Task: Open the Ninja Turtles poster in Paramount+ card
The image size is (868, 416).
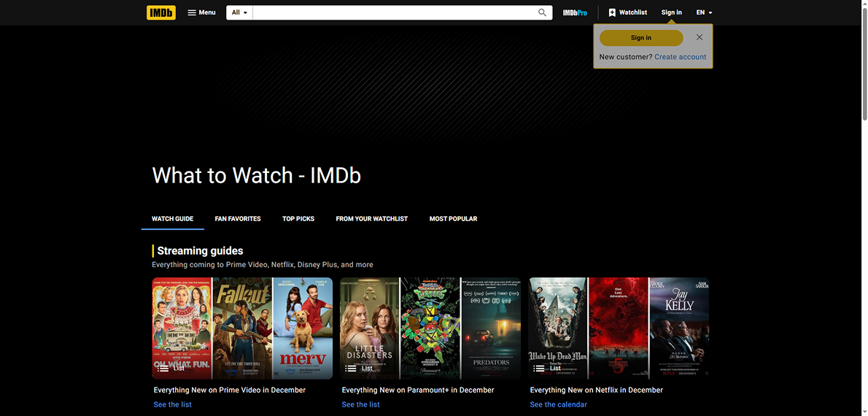Action: (x=430, y=328)
